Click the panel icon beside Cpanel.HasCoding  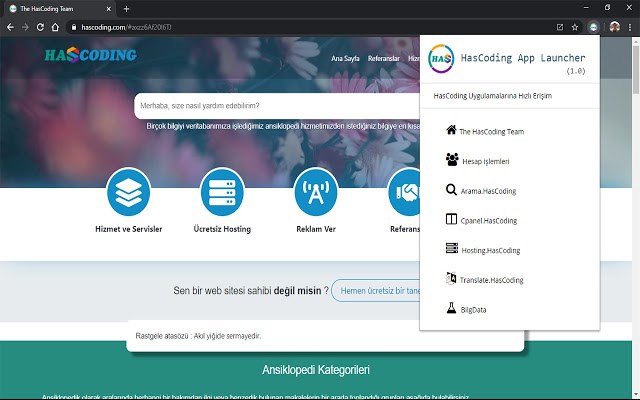point(451,219)
